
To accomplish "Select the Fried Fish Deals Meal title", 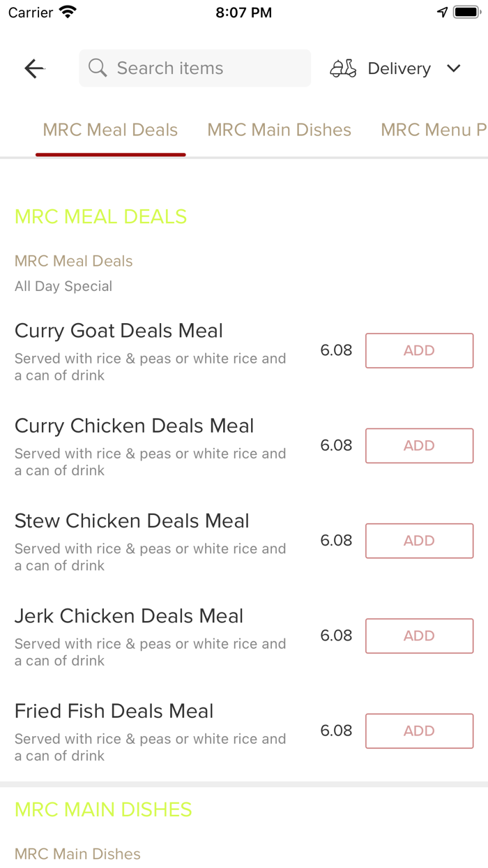I will (x=114, y=710).
